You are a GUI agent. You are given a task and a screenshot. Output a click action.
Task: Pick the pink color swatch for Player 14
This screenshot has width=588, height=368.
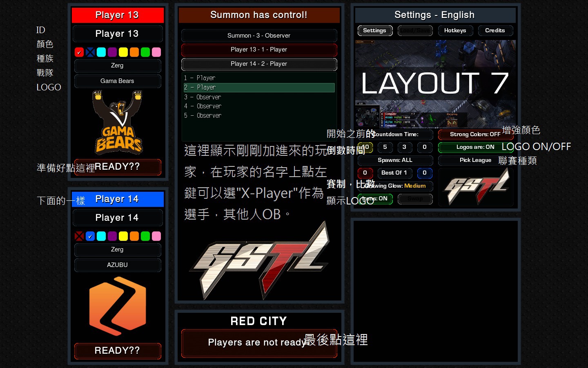click(156, 236)
